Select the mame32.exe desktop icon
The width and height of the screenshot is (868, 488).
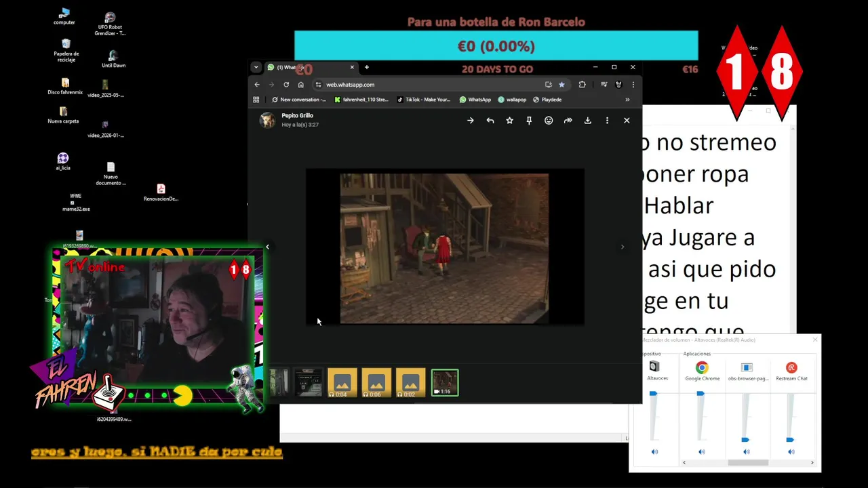76,202
